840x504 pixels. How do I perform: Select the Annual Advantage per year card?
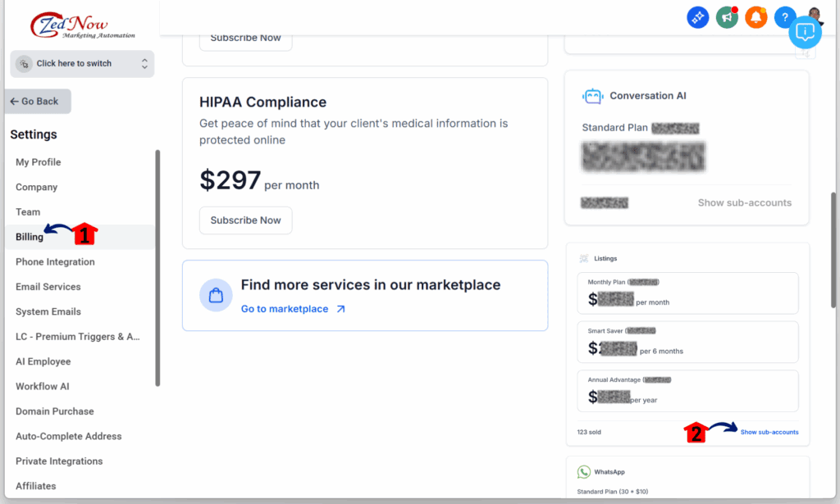click(x=688, y=391)
